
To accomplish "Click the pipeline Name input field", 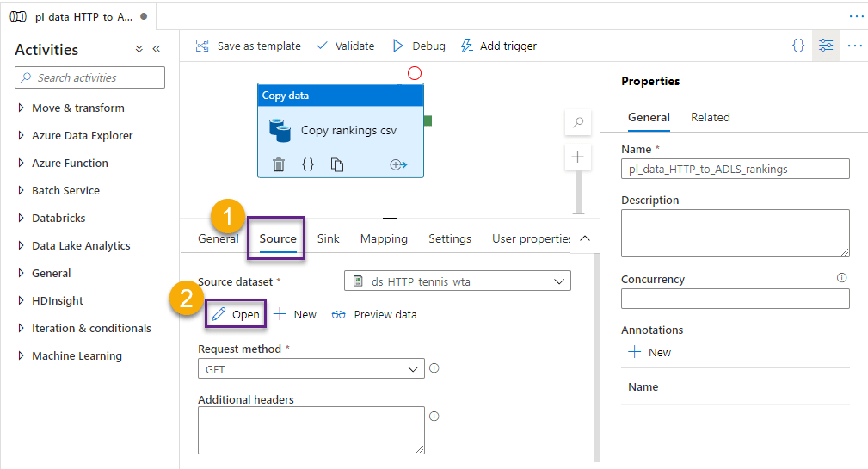I will point(735,169).
